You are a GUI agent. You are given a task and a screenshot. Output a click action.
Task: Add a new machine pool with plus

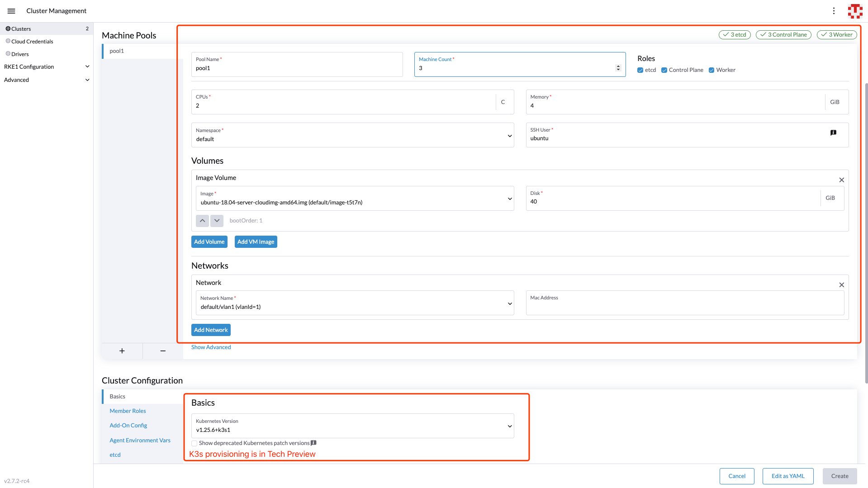click(x=122, y=351)
